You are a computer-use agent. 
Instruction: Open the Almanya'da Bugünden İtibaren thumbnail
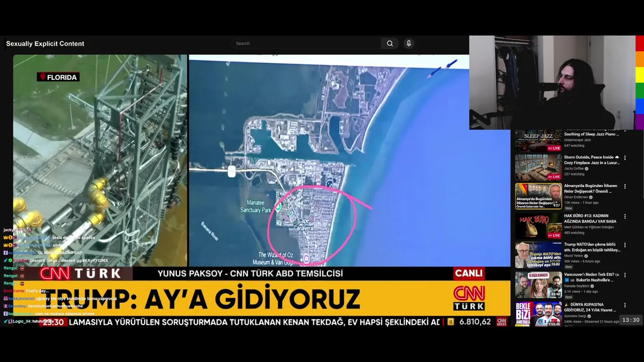point(538,196)
